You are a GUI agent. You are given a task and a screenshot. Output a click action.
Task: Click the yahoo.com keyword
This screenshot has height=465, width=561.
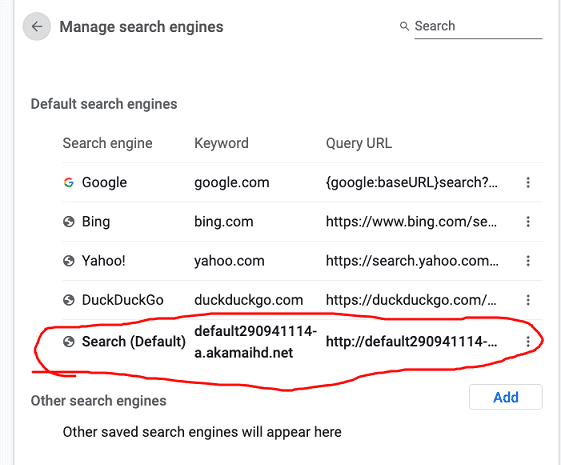[229, 261]
